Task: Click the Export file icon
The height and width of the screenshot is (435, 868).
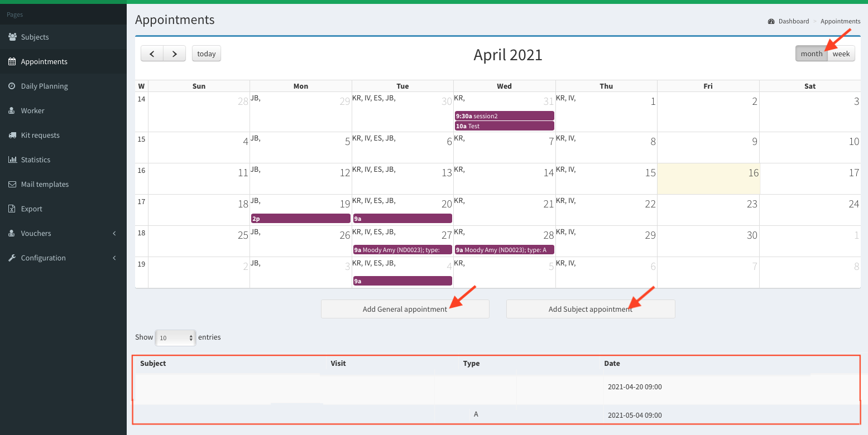Action: (x=12, y=209)
